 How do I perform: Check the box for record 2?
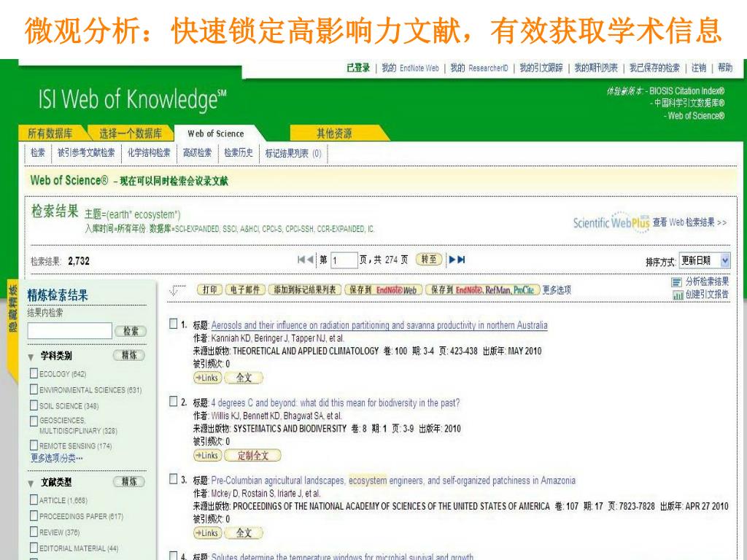tap(174, 402)
